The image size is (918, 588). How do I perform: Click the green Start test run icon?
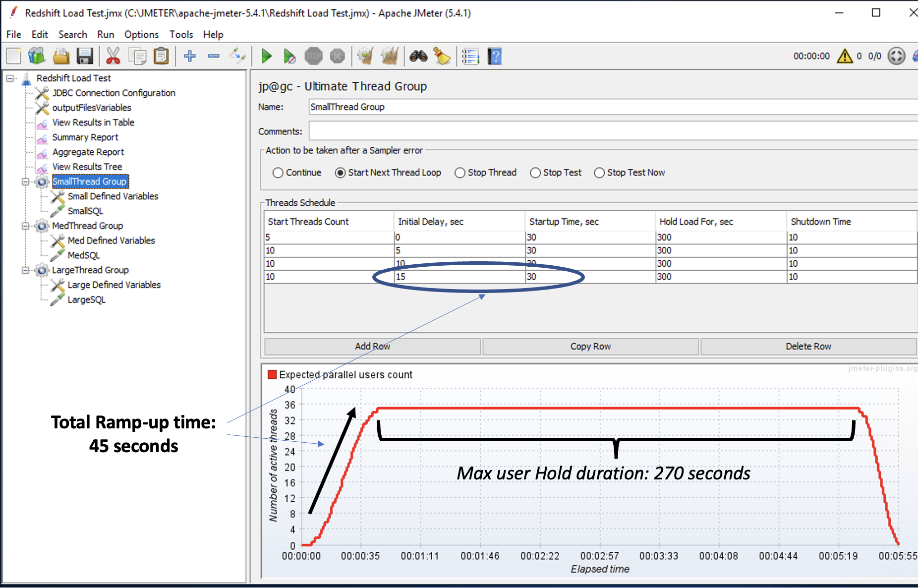click(x=266, y=57)
